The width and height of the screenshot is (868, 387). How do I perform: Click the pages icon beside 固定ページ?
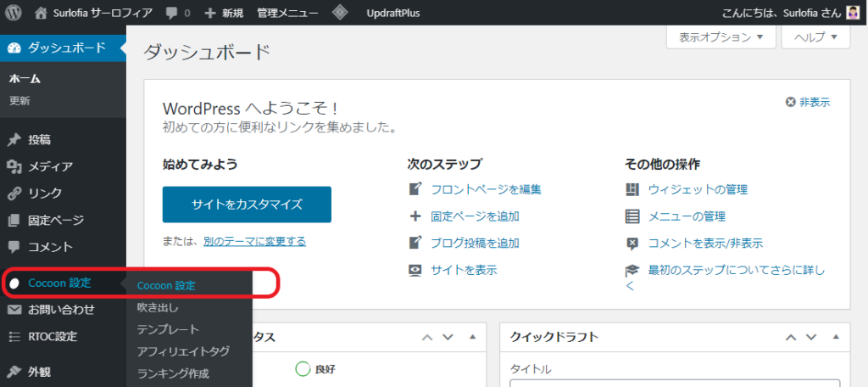14,220
